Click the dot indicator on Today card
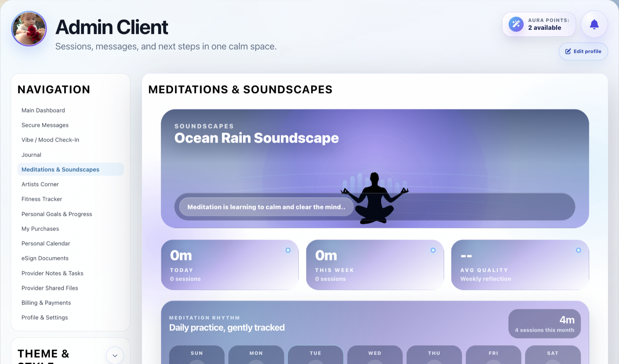This screenshot has width=619, height=364. pyautogui.click(x=288, y=250)
